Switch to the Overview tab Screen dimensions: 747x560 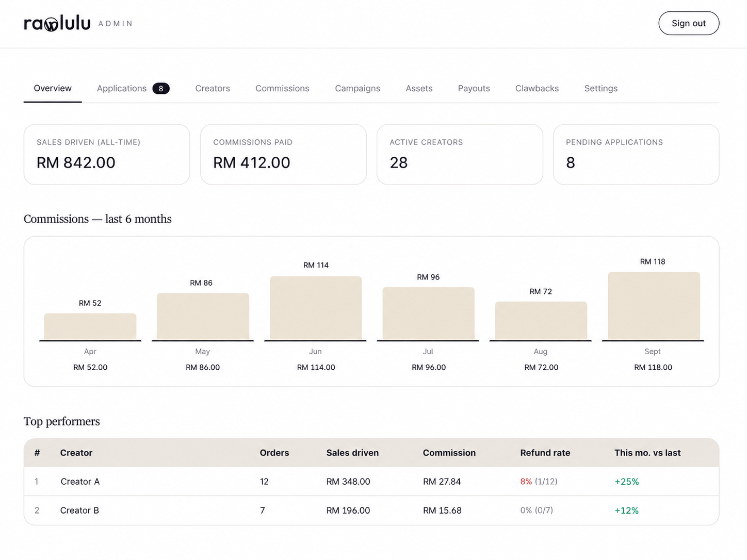[53, 88]
